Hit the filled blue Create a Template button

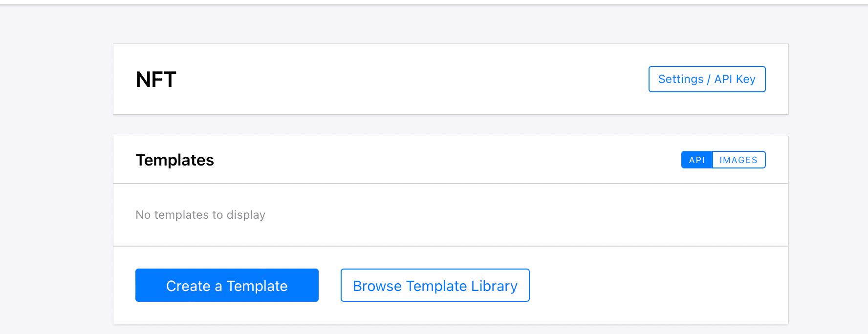pos(227,286)
